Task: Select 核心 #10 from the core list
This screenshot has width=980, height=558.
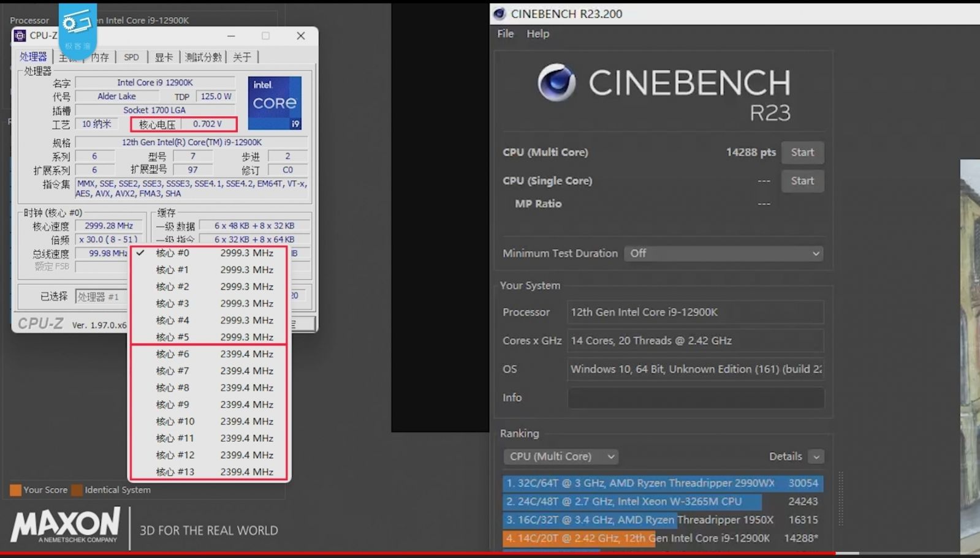Action: point(209,421)
